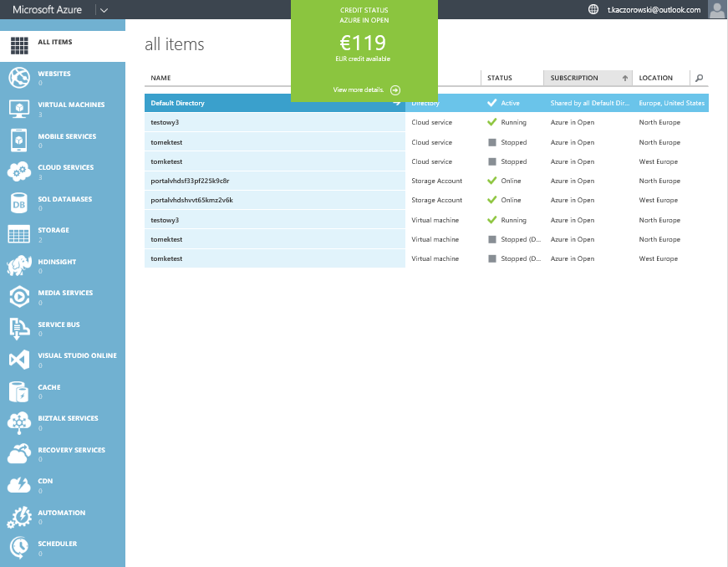Open the Cloud Services section
This screenshot has height=567, width=728.
pos(63,171)
